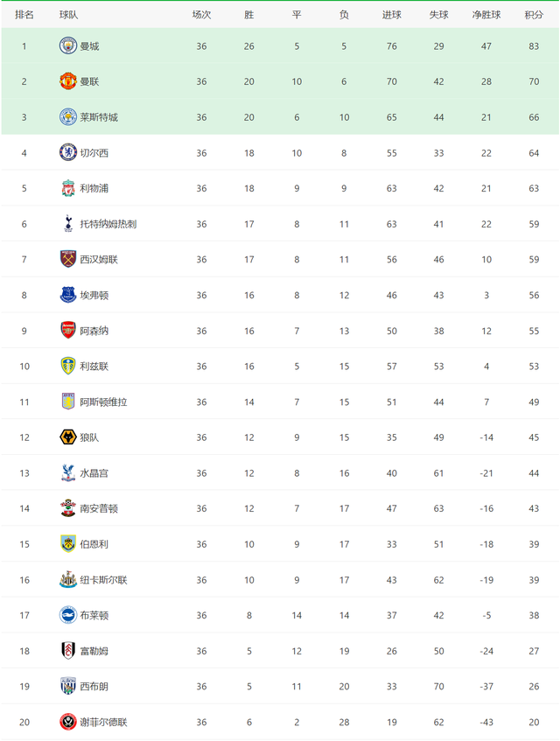Click the West Ham hammers crest
The height and width of the screenshot is (741, 560).
tap(68, 260)
